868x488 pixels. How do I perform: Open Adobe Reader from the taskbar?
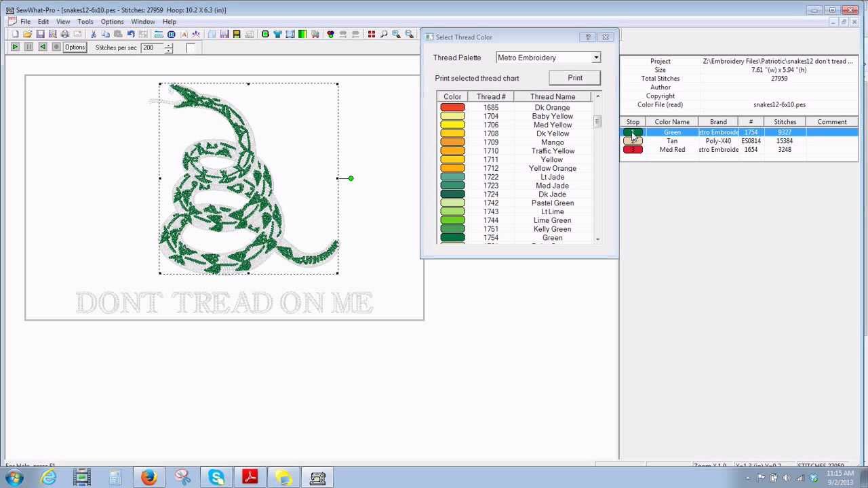pos(250,478)
